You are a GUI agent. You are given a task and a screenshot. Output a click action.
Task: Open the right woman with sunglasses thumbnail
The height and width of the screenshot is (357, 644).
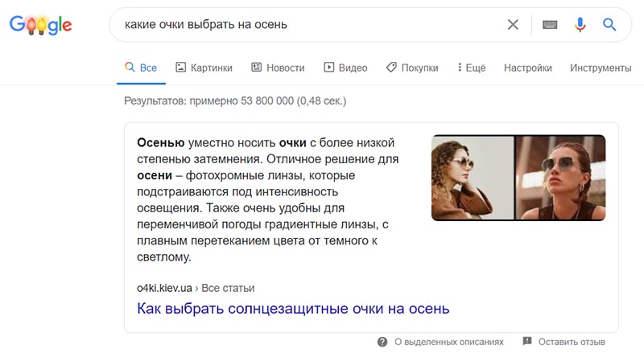tap(560, 178)
